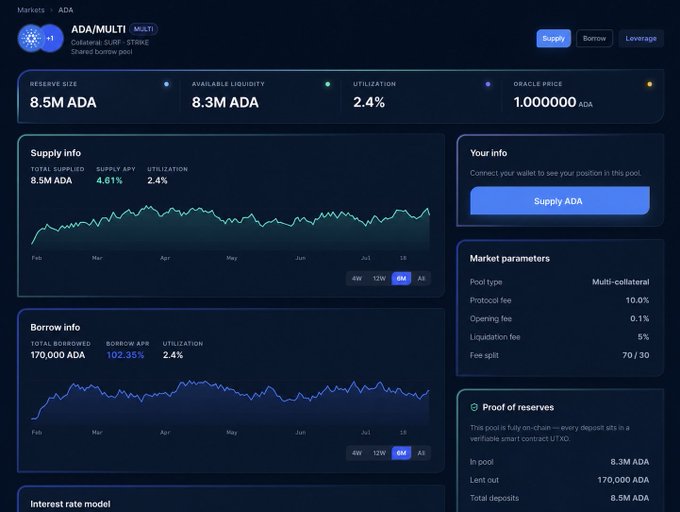Click the Your info heading
This screenshot has height=512, width=680.
pyautogui.click(x=488, y=153)
